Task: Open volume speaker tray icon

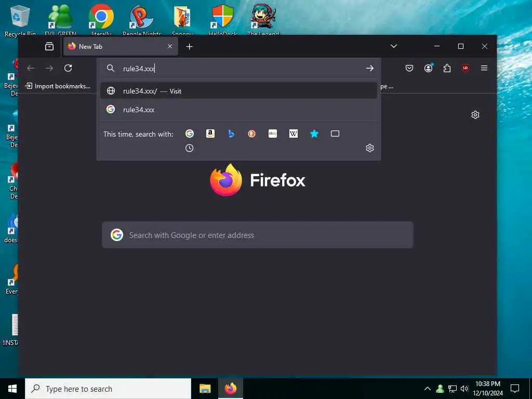Action: (464, 389)
